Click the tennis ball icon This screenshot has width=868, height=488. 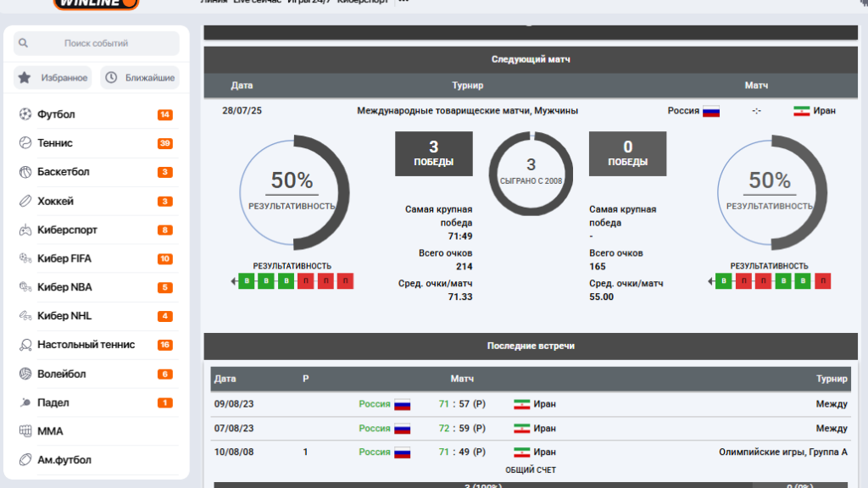[25, 143]
